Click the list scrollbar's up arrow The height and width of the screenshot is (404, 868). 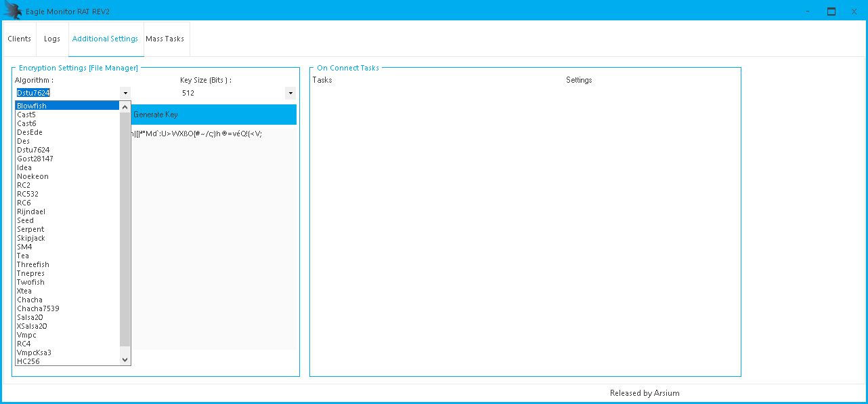point(125,106)
